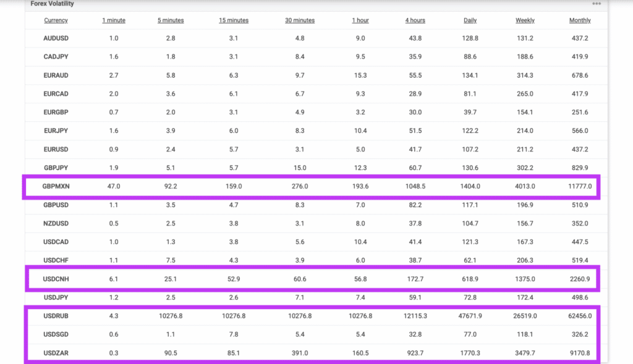
Task: Choose the 4 hours column header
Action: point(415,20)
